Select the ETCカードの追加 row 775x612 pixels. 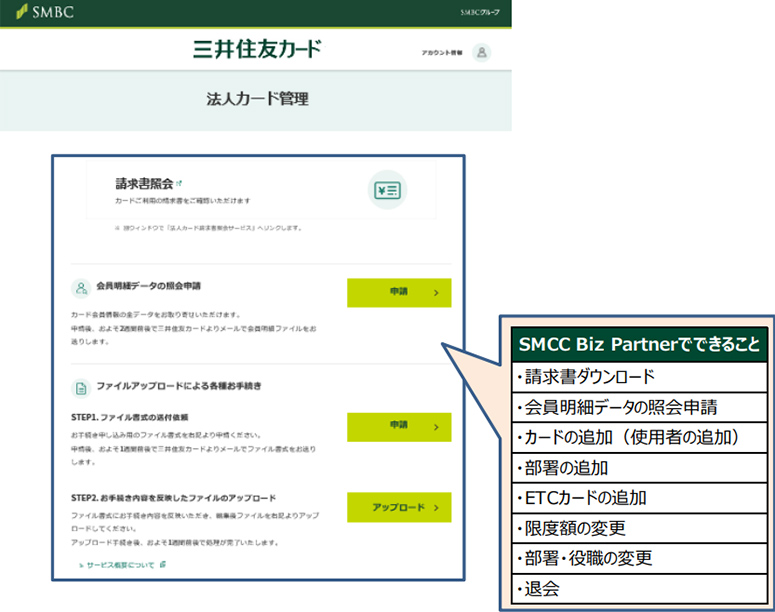[x=639, y=498]
